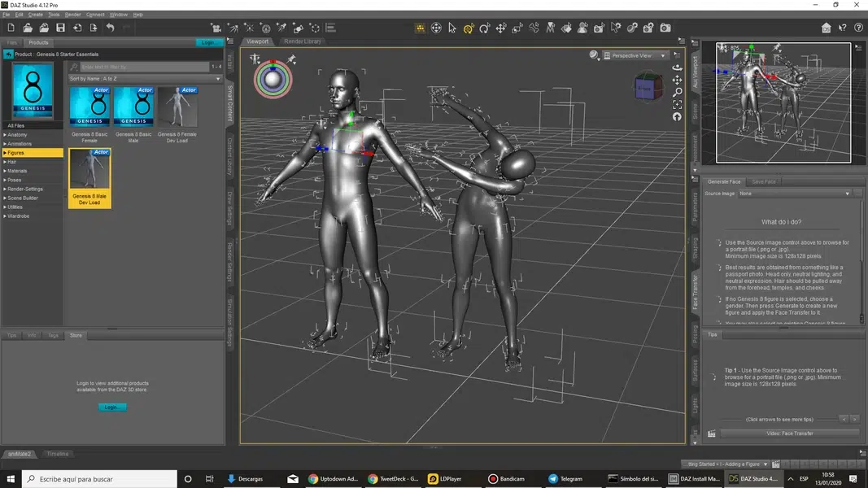Open the Source Image dropdown
The width and height of the screenshot is (868, 488).
(x=794, y=194)
